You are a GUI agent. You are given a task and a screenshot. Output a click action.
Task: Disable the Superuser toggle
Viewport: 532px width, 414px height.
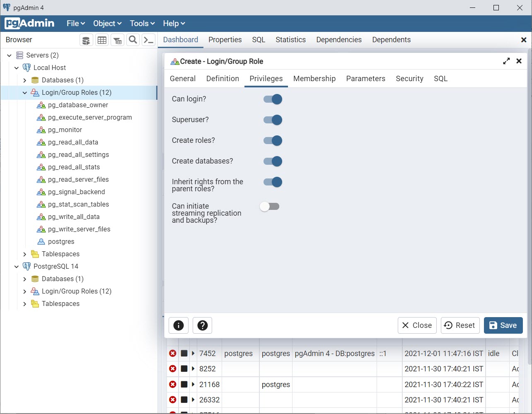[273, 120]
